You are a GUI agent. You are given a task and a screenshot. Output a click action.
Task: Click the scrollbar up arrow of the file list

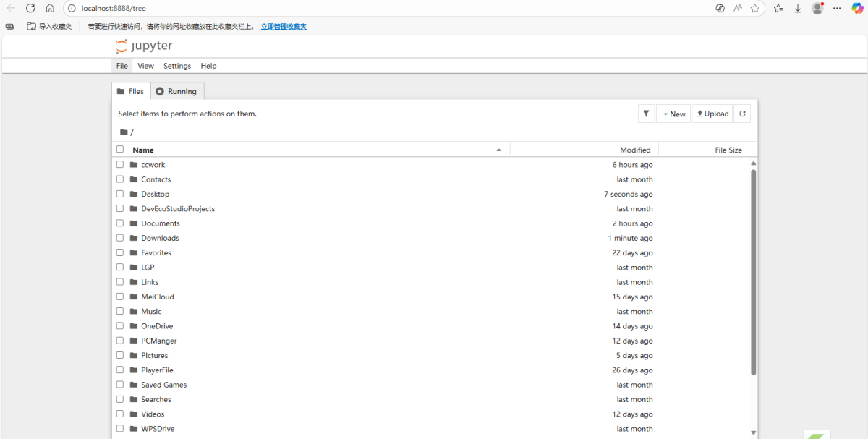[x=753, y=163]
